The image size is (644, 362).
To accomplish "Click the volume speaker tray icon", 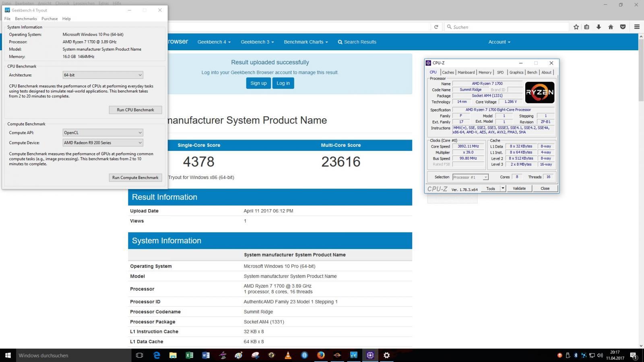I will (x=600, y=356).
